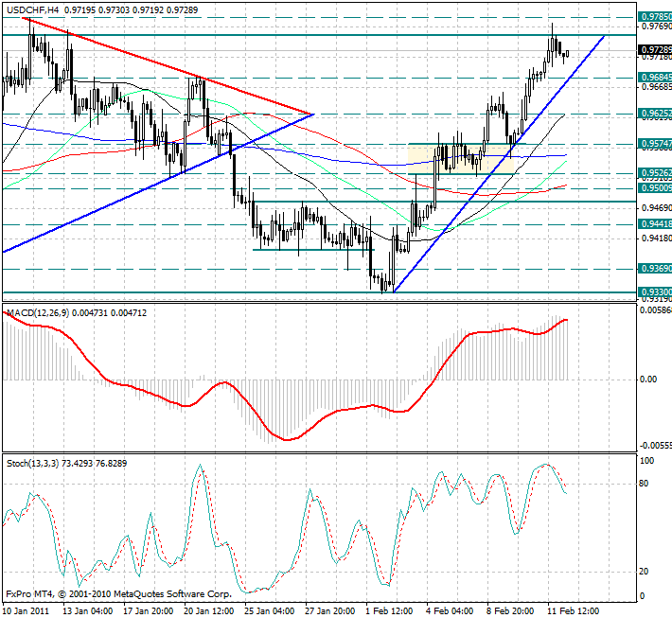The height and width of the screenshot is (618, 672).
Task: Click the 11 Feb 12:00 time label
Action: coord(574,611)
